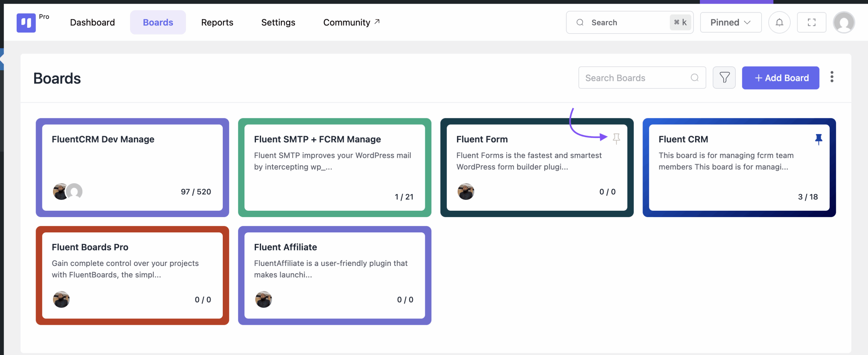This screenshot has width=868, height=355.
Task: Go to the Settings tab
Action: [278, 22]
